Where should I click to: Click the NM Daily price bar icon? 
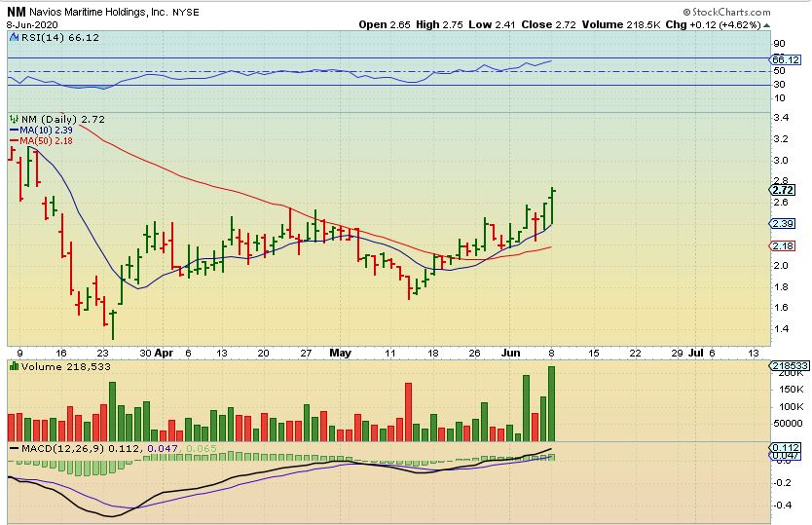(x=14, y=119)
